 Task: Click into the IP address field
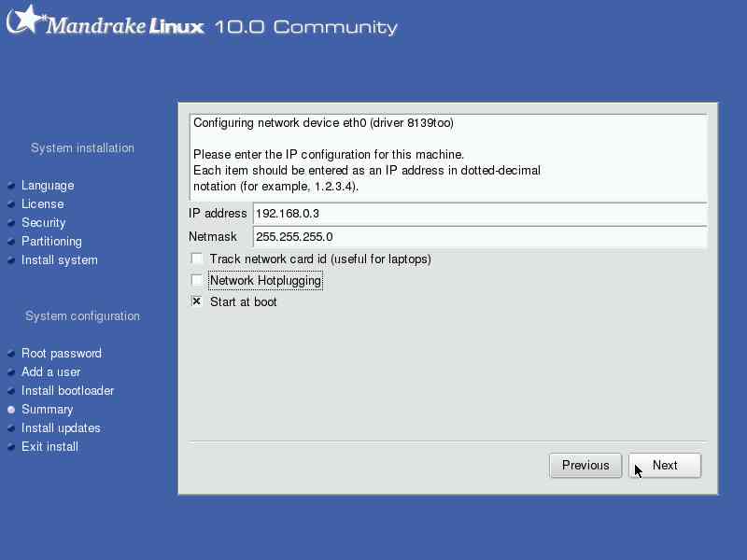(x=480, y=214)
